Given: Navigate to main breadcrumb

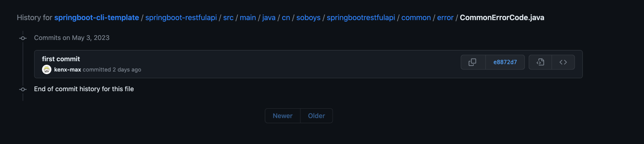Looking at the screenshot, I should [x=248, y=18].
